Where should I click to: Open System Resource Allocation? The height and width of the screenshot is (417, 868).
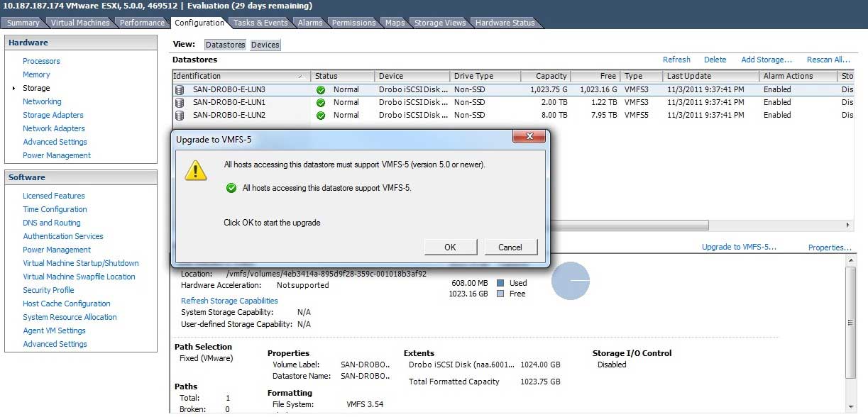point(70,317)
